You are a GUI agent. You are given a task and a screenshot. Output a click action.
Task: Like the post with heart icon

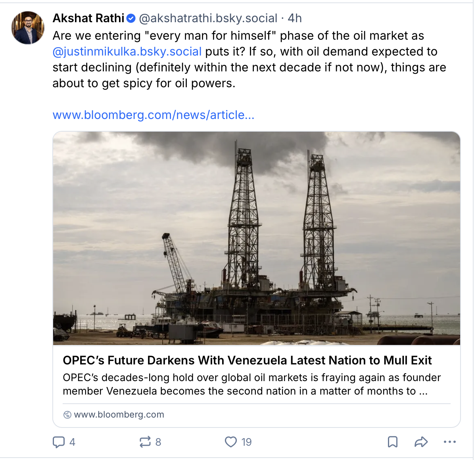(231, 442)
